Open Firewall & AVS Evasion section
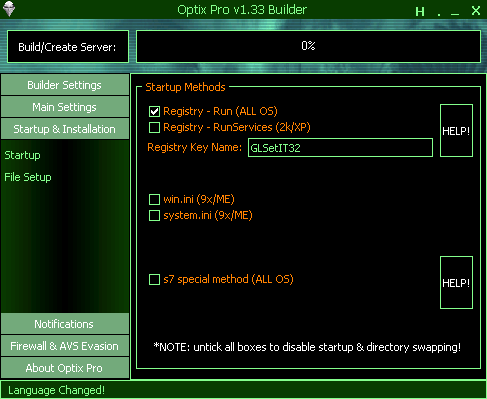This screenshot has width=487, height=399. coord(65,346)
